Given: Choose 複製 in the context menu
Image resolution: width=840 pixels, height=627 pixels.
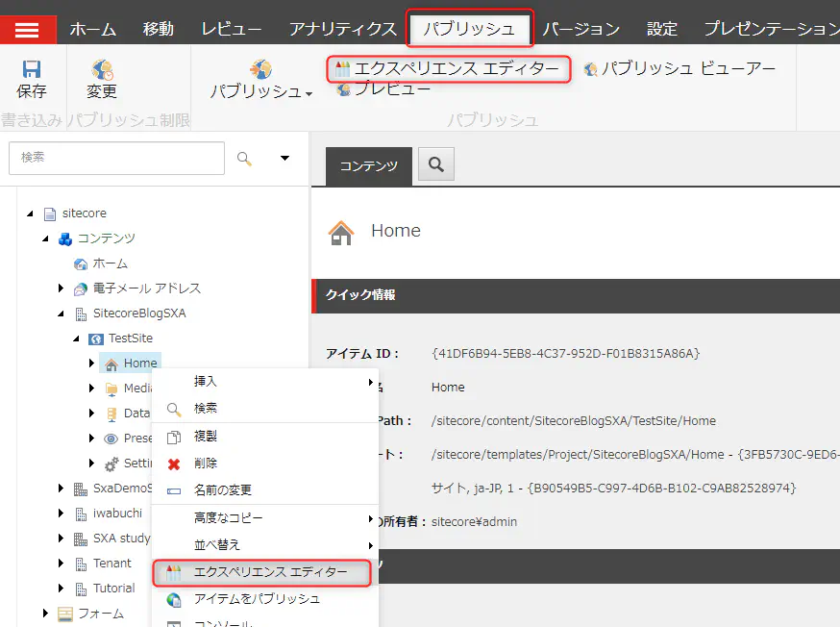Looking at the screenshot, I should click(265, 437).
